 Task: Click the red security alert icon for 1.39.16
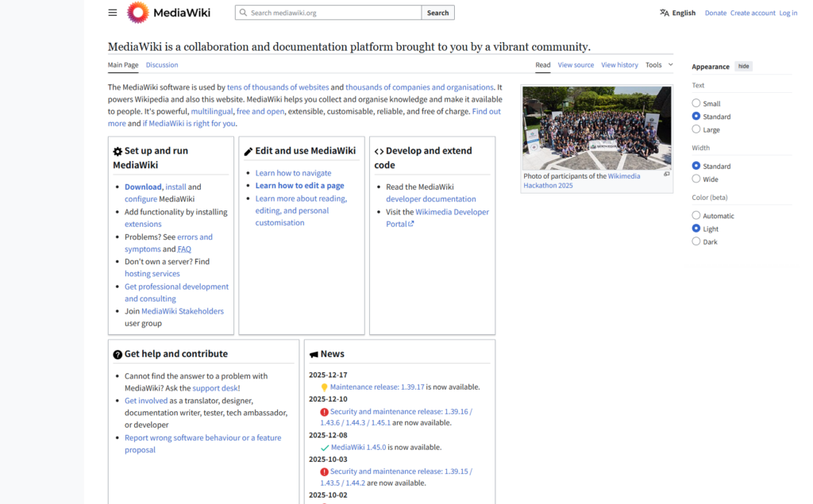(324, 412)
